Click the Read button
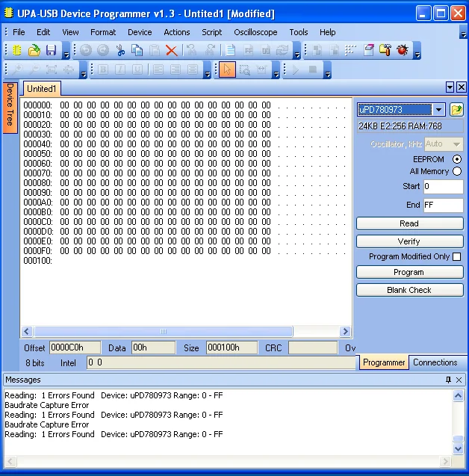Viewport: 469px width, 476px height. (x=409, y=223)
